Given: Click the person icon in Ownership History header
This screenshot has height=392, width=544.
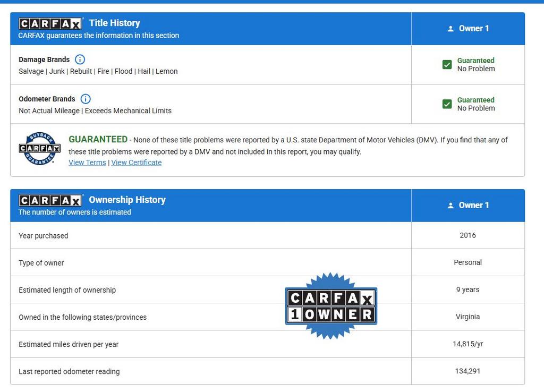Looking at the screenshot, I should tap(450, 206).
